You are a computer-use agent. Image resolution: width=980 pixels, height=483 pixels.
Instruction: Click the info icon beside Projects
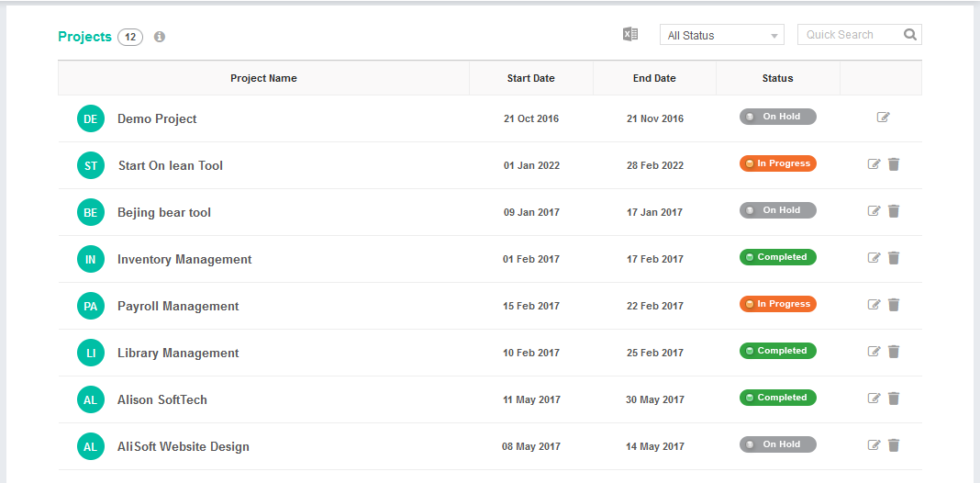tap(160, 38)
